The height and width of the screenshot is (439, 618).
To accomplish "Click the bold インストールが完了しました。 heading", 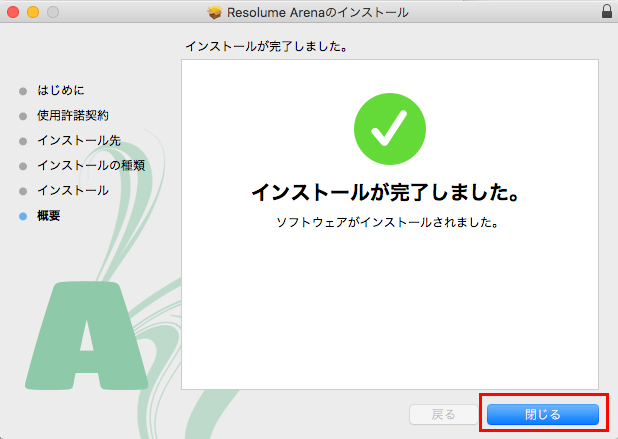I will pos(385,192).
